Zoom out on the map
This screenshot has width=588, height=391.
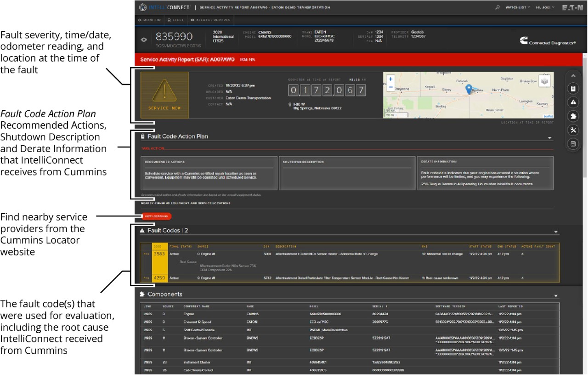390,87
